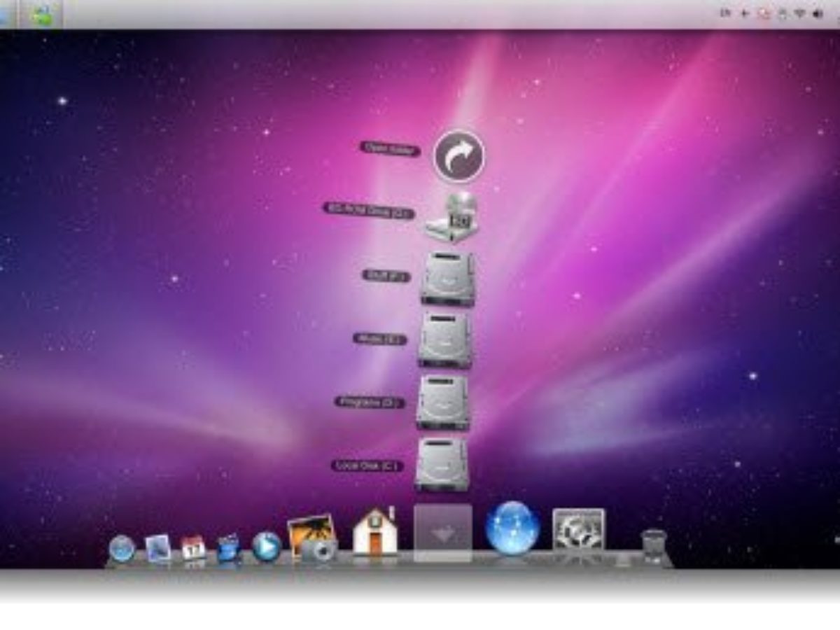Click the BD-ROM Drive label in the stack
840x630 pixels.
[368, 209]
